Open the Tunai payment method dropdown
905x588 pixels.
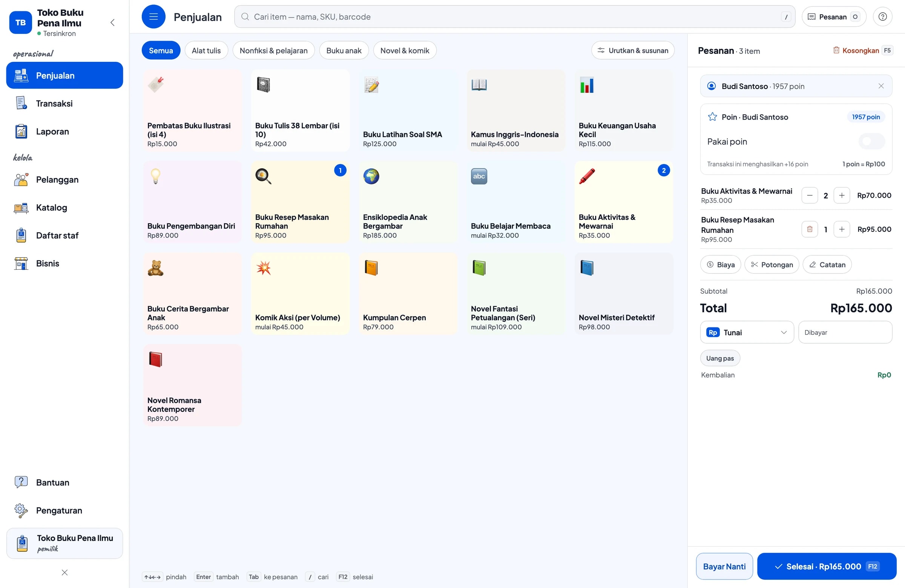(x=746, y=332)
